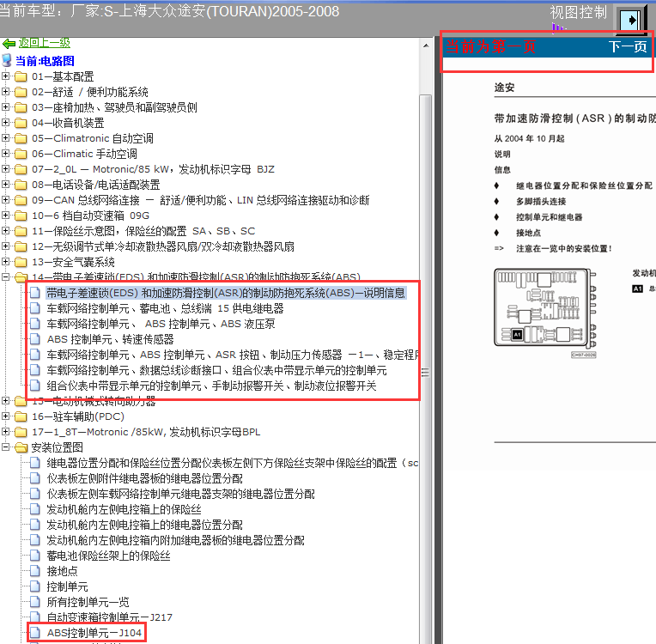Open 蓄电池保险丝架上的保险丝 document
The image size is (656, 644).
point(108,556)
